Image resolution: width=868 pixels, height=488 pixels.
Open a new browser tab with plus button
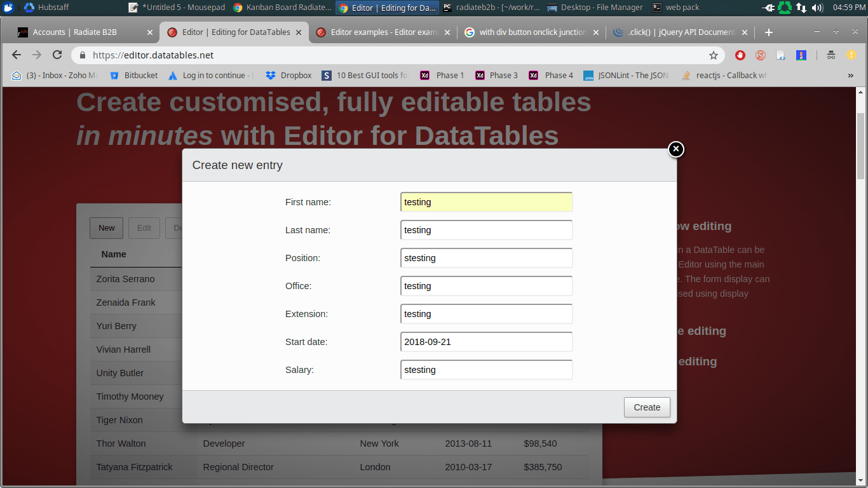coord(770,32)
